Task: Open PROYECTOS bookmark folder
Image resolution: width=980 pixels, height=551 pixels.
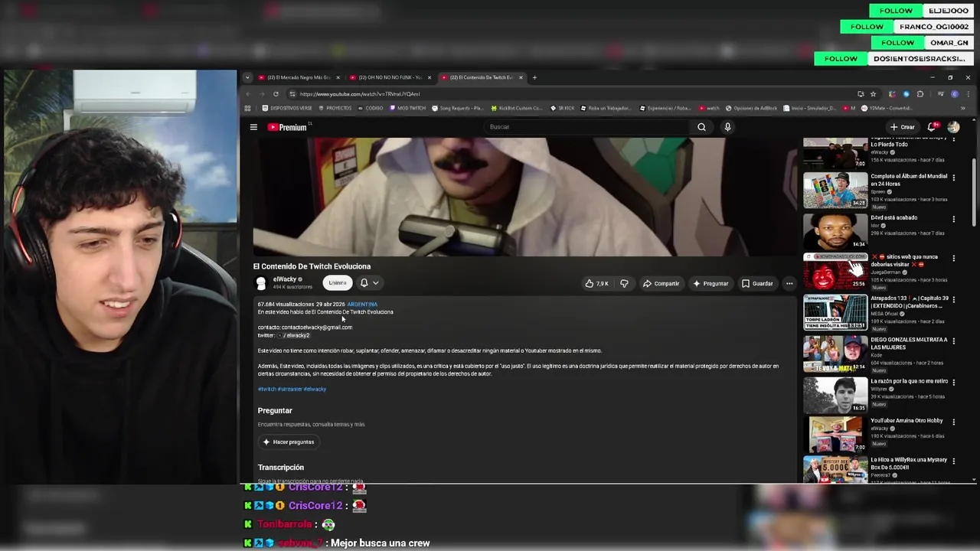Action: click(335, 108)
